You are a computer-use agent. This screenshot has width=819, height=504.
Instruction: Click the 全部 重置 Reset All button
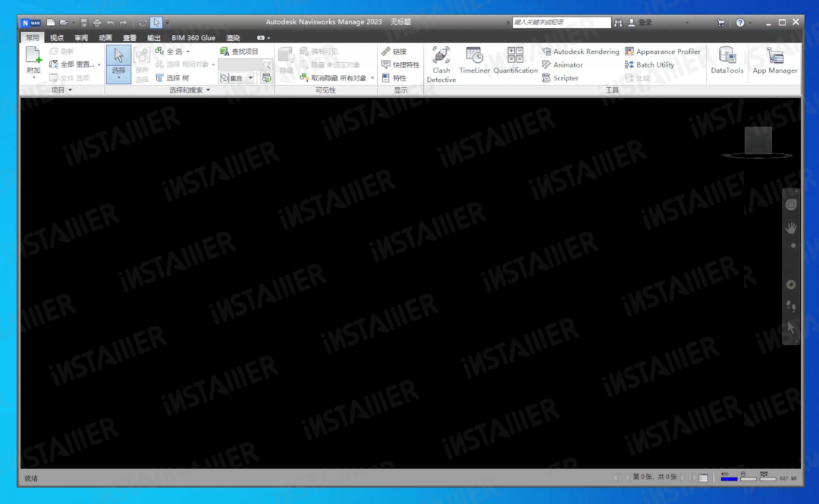[x=72, y=64]
